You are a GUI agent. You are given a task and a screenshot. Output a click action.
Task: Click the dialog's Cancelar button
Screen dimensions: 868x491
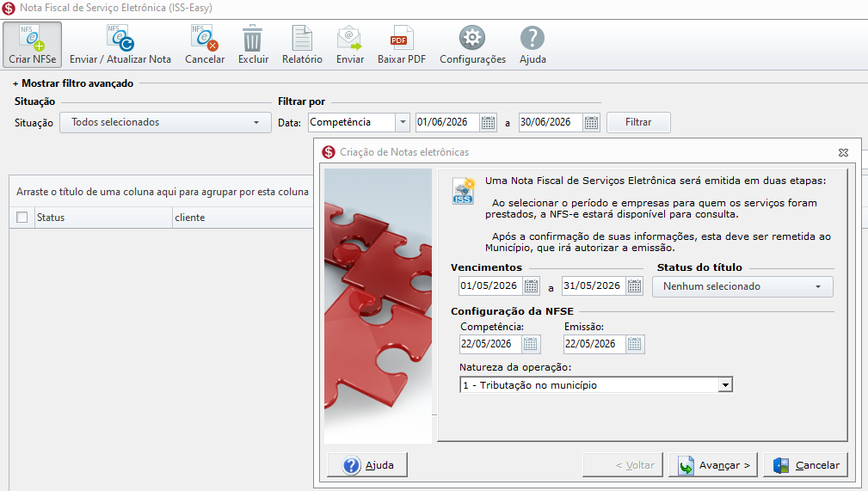pos(805,465)
